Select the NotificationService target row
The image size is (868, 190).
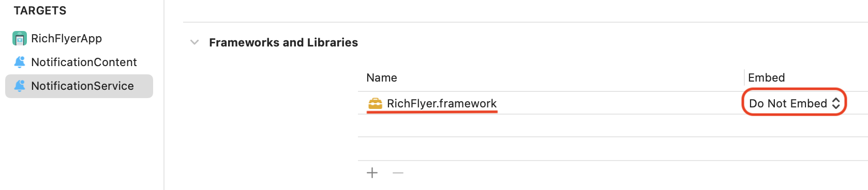[79, 86]
